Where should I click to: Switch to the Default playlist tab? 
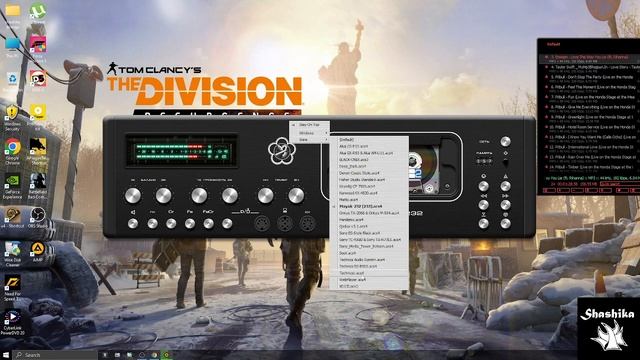click(553, 44)
